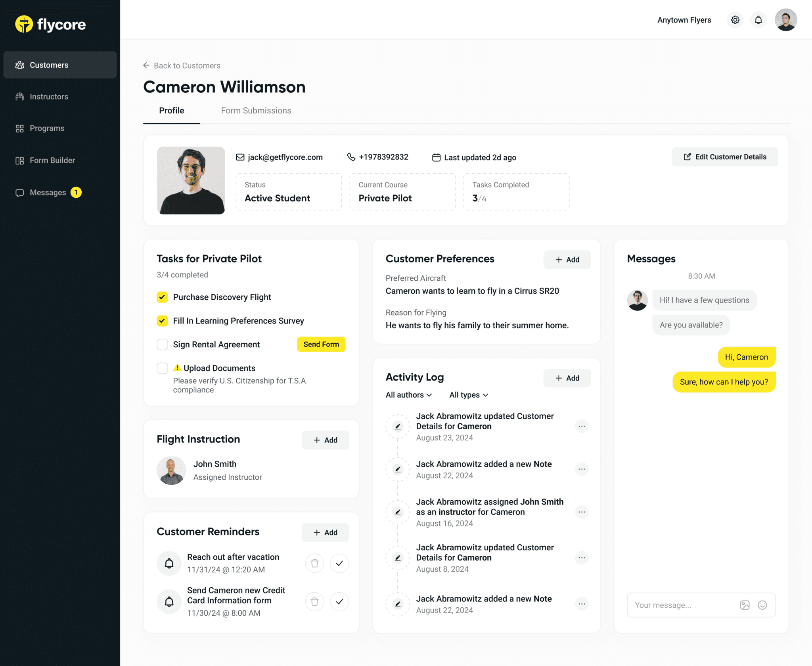Click image attachment icon in message box
This screenshot has width=812, height=666.
pos(745,605)
